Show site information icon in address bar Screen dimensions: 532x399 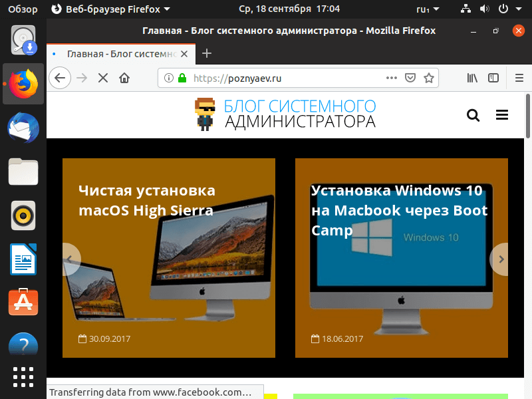click(169, 78)
